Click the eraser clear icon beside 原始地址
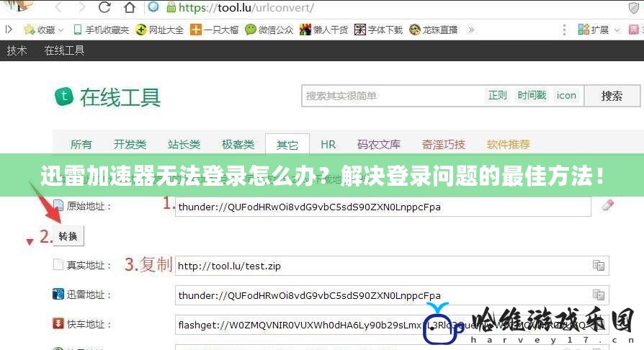 [607, 205]
